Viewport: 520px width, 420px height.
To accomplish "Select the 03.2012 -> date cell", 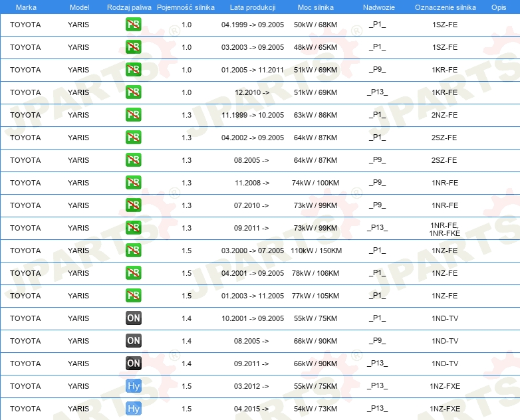I will tap(251, 386).
